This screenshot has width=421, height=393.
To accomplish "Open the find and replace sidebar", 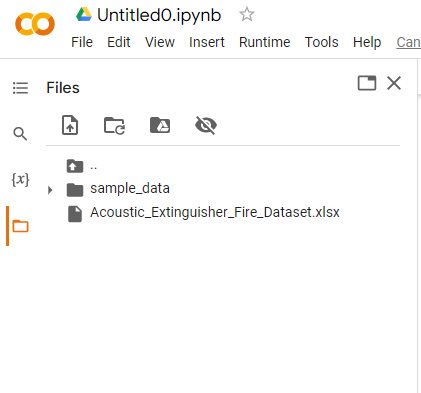I will pyautogui.click(x=20, y=134).
